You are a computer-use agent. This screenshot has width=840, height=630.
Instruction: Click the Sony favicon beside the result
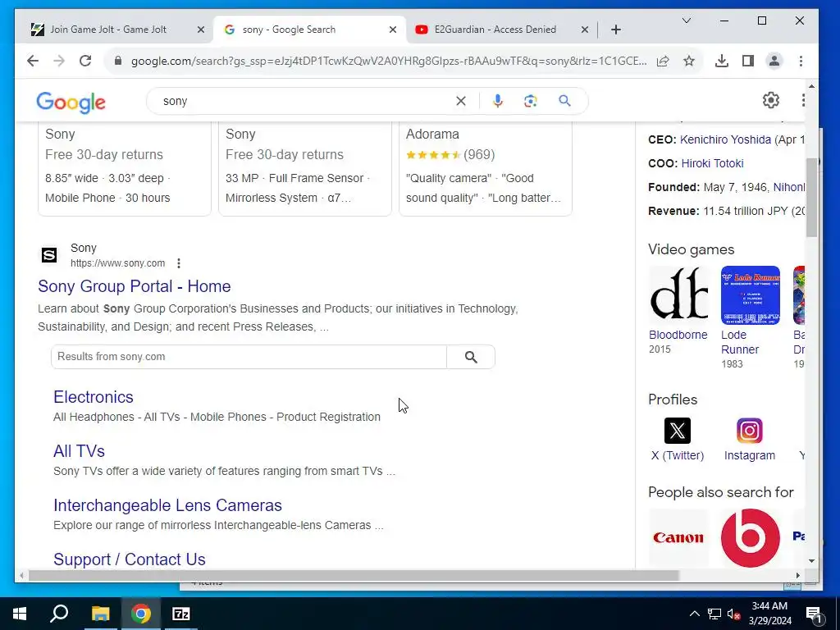(x=49, y=255)
